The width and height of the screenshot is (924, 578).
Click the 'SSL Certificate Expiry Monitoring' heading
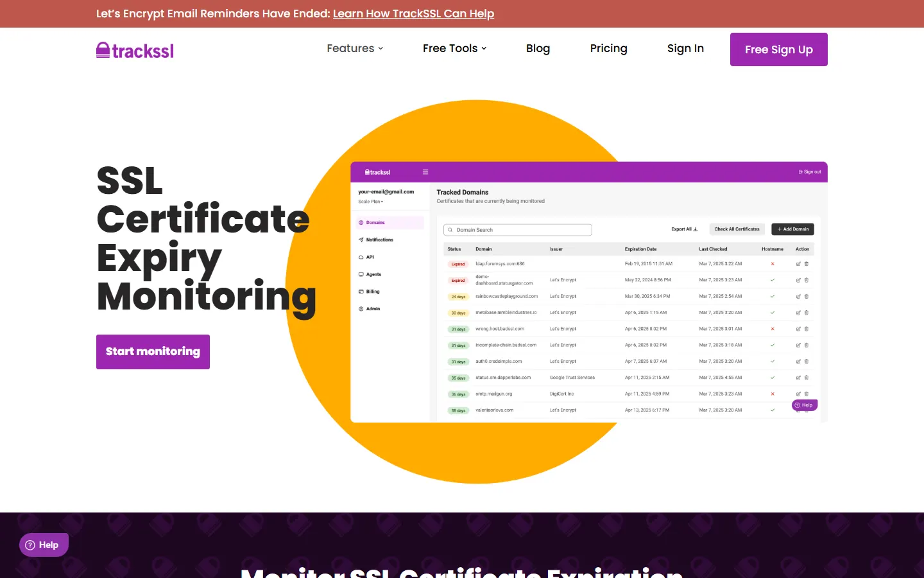[206, 239]
